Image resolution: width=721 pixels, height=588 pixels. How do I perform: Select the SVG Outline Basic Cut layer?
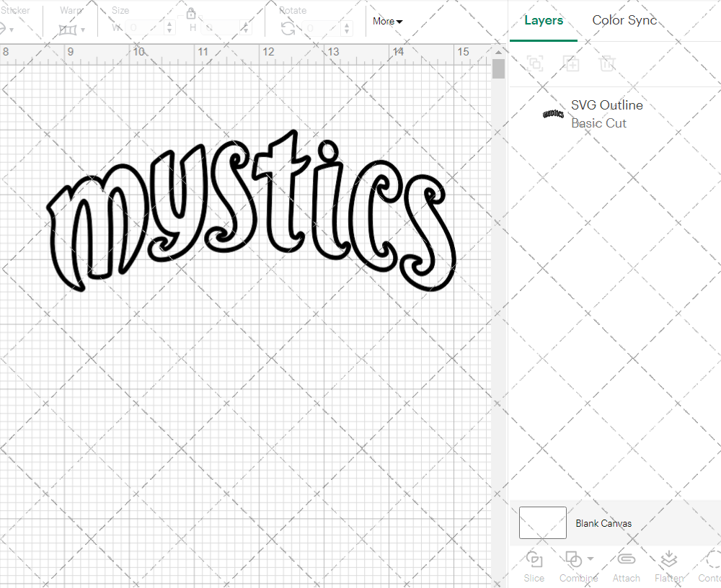(x=606, y=114)
